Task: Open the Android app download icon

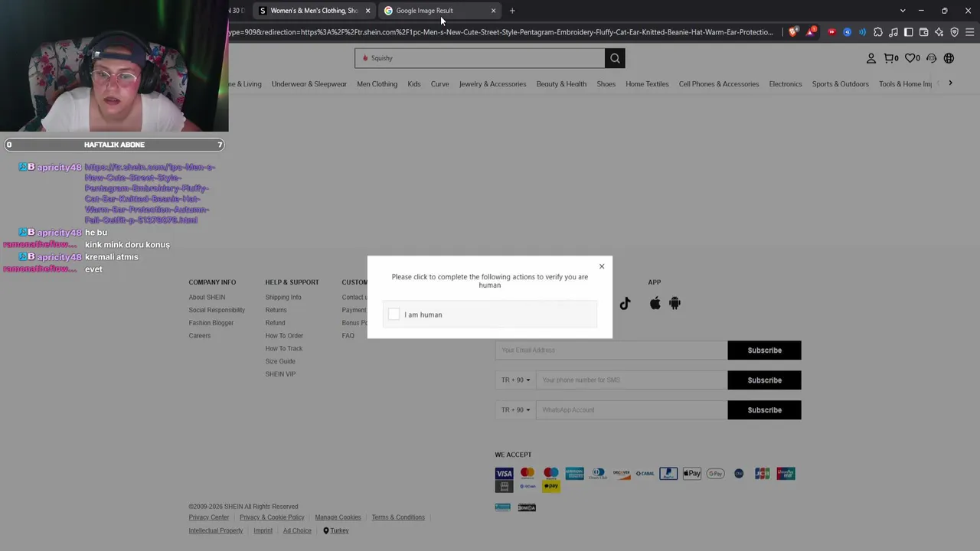Action: (x=675, y=303)
